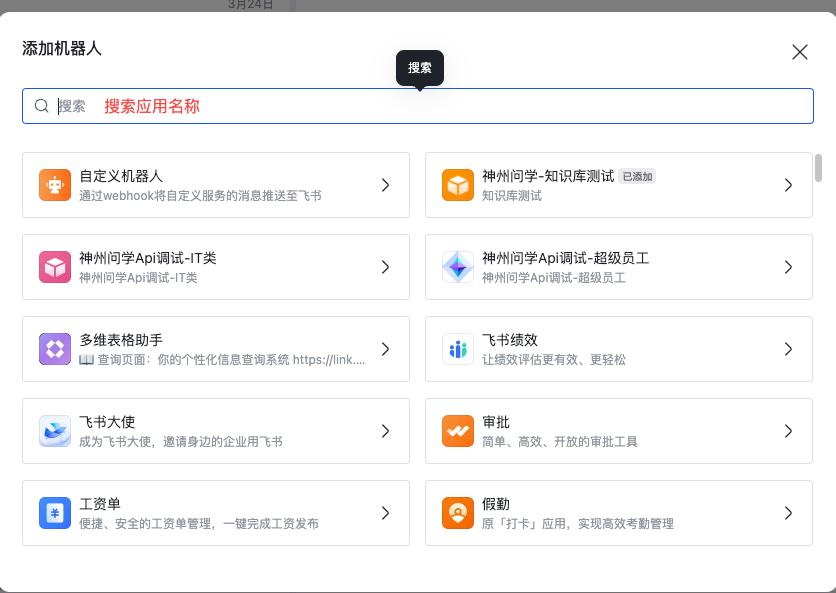The height and width of the screenshot is (593, 836).
Task: Click 便捷、安全的工资单管理 description
Action: click(x=199, y=524)
